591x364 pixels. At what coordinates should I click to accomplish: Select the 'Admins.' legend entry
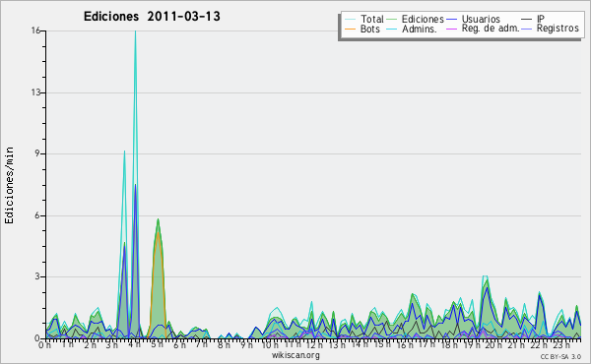412,29
